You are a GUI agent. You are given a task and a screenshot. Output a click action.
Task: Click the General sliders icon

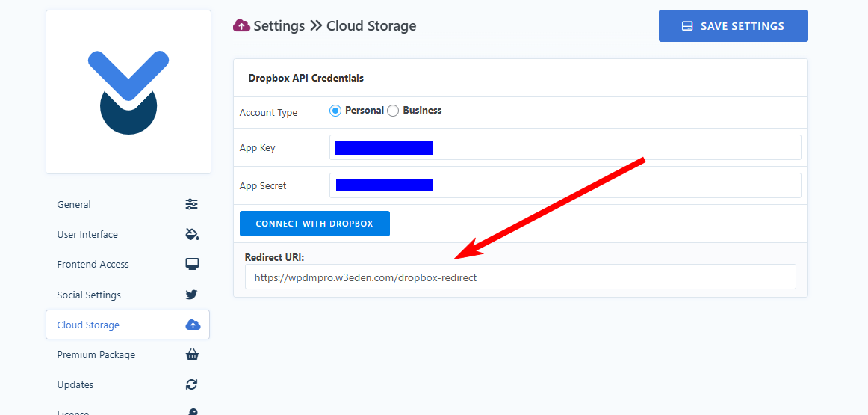[x=191, y=204]
